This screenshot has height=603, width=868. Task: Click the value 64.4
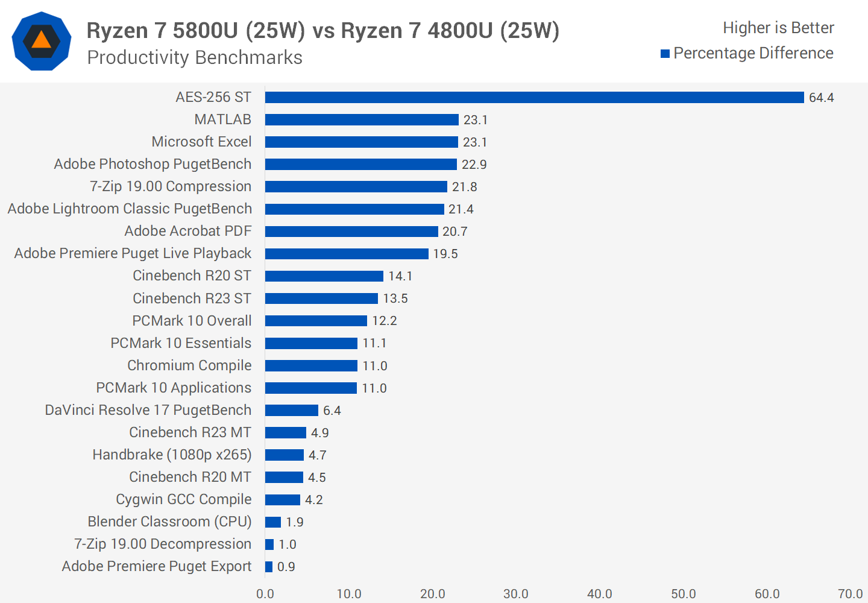821,98
